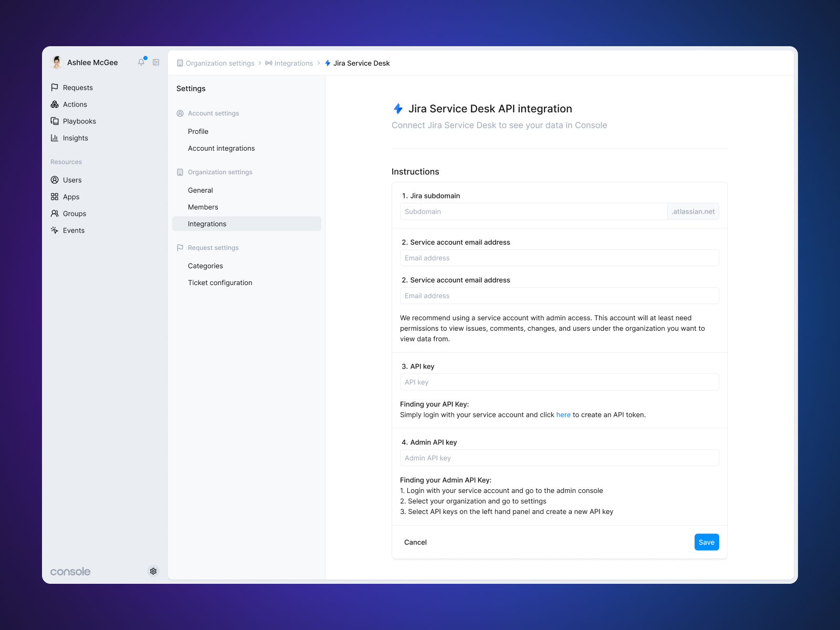Click the Apps grid icon

pyautogui.click(x=55, y=197)
